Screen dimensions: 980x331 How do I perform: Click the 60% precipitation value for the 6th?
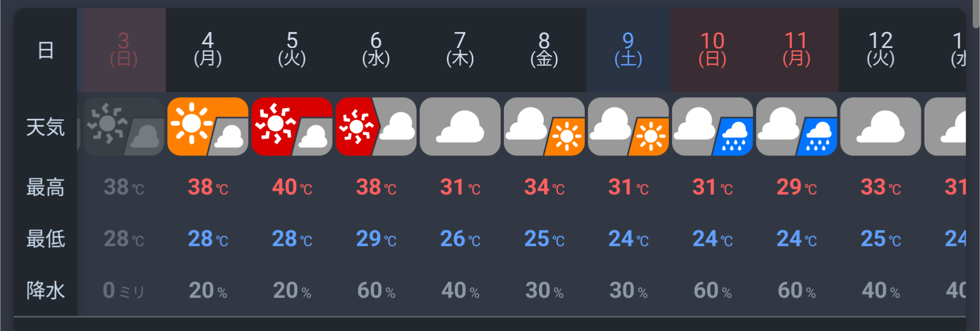click(376, 290)
